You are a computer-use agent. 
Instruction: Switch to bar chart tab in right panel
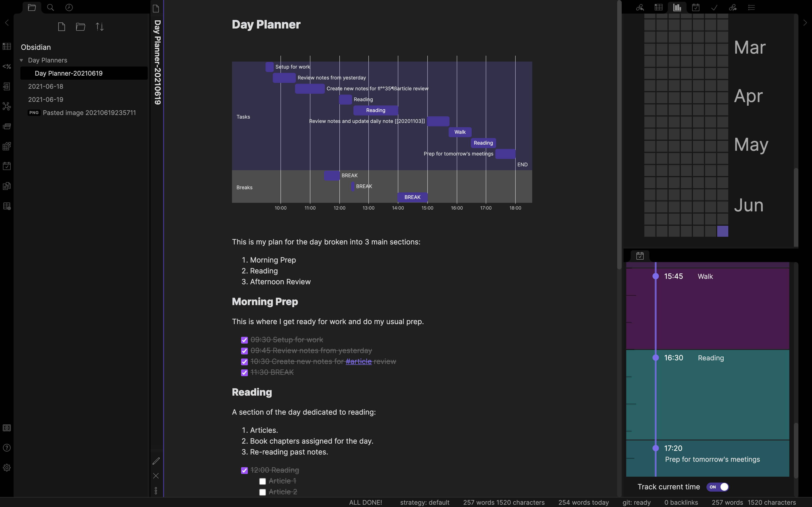pos(677,7)
